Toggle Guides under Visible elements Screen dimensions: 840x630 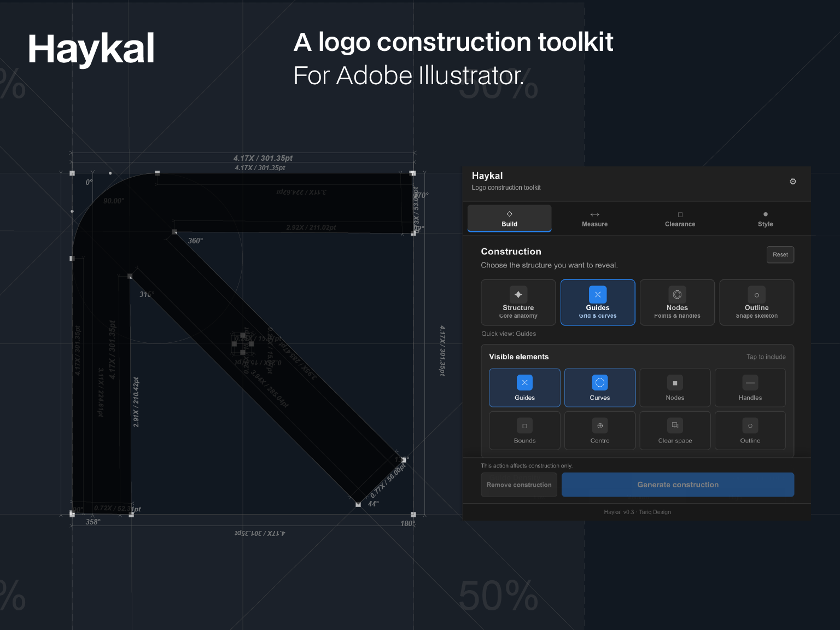coord(524,388)
